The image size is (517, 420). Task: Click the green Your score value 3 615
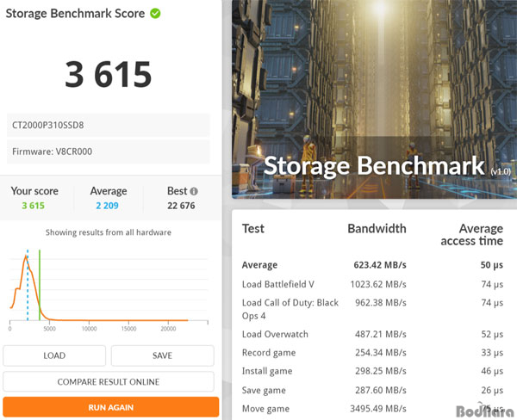(x=34, y=206)
